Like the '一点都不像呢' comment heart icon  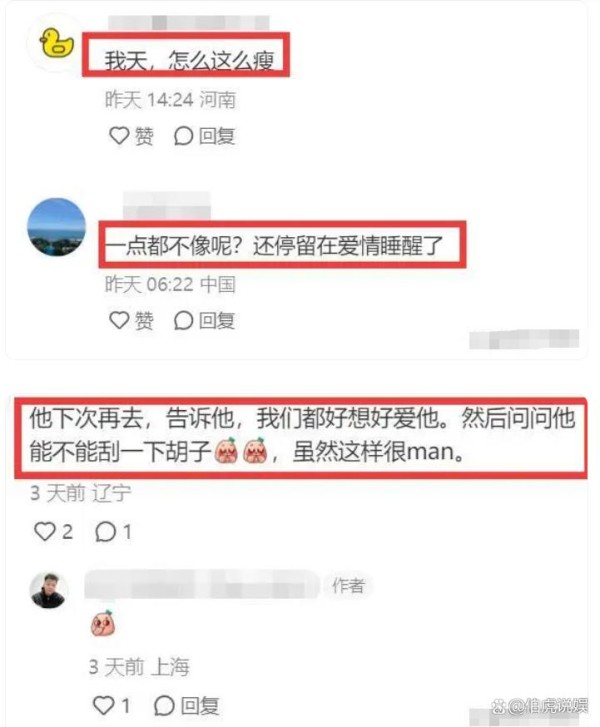119,320
